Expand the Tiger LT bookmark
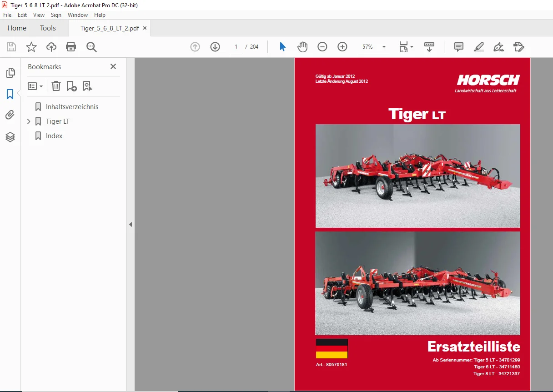 [29, 121]
